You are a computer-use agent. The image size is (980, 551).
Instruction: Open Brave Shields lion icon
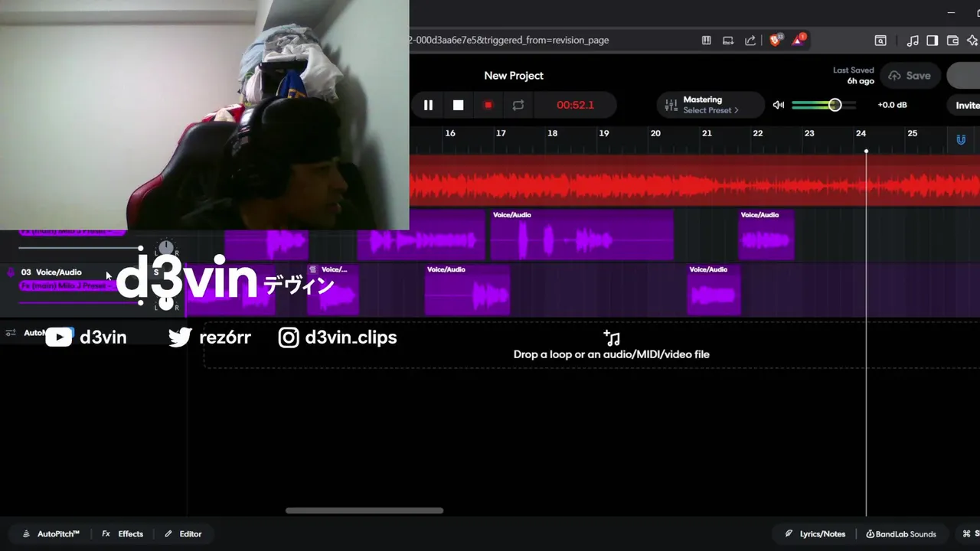pyautogui.click(x=775, y=40)
